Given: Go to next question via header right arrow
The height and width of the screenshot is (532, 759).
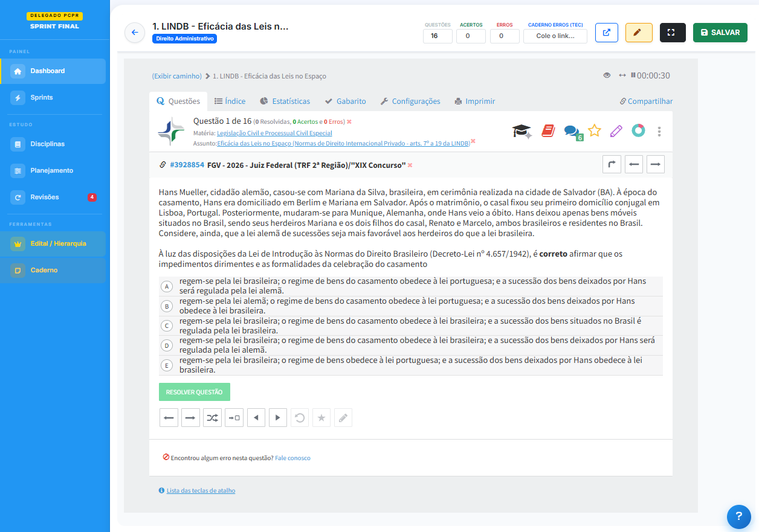Looking at the screenshot, I should [656, 164].
